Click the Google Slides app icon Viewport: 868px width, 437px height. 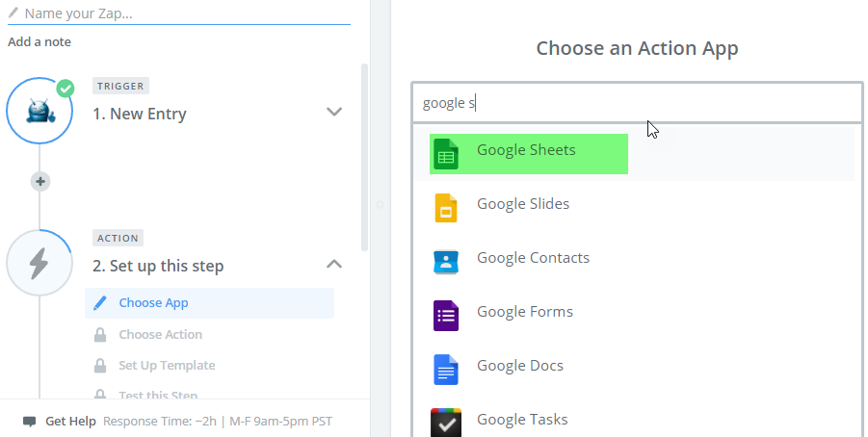click(x=446, y=208)
